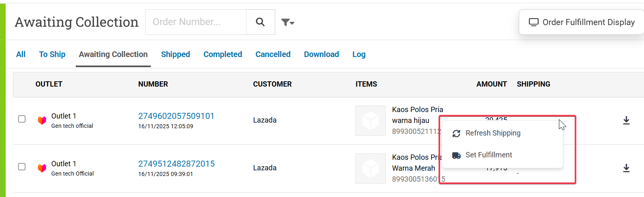This screenshot has width=644, height=197.
Task: Open the Log tab
Action: pos(359,54)
